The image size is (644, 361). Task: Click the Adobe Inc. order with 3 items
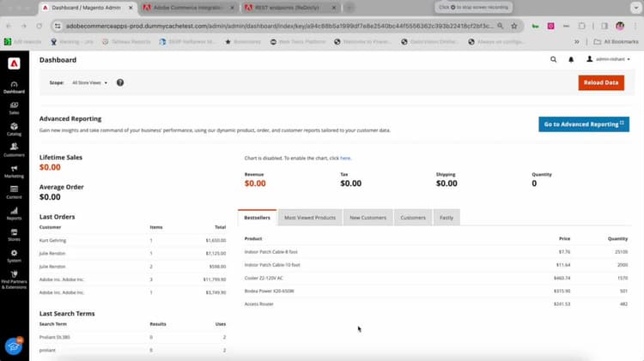point(132,280)
